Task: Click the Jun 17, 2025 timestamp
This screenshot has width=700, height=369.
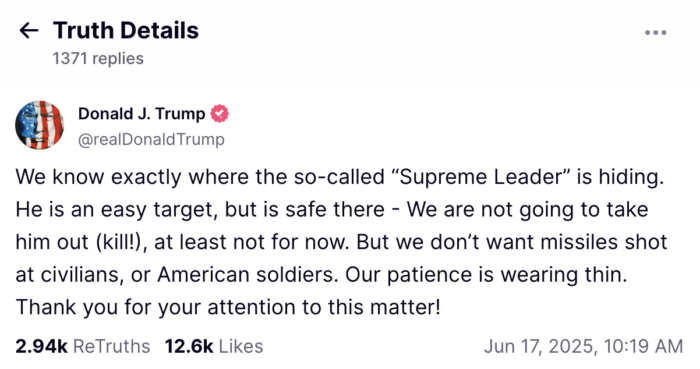Action: click(x=583, y=347)
